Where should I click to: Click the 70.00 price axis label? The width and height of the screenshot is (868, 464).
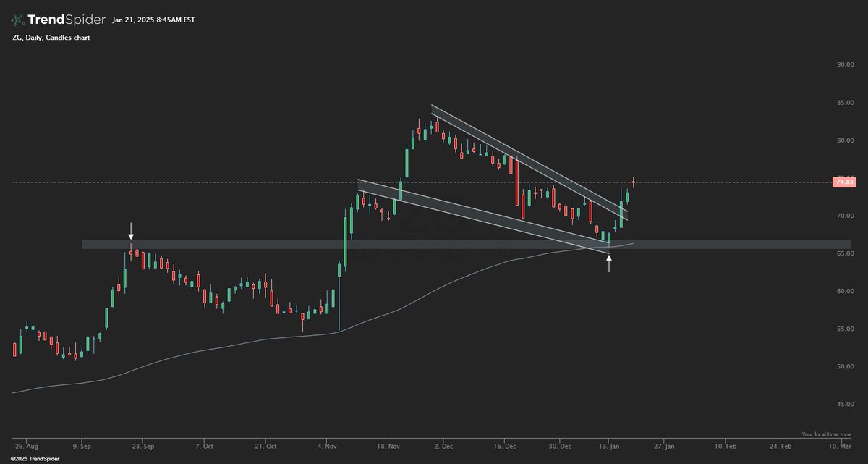tap(845, 216)
